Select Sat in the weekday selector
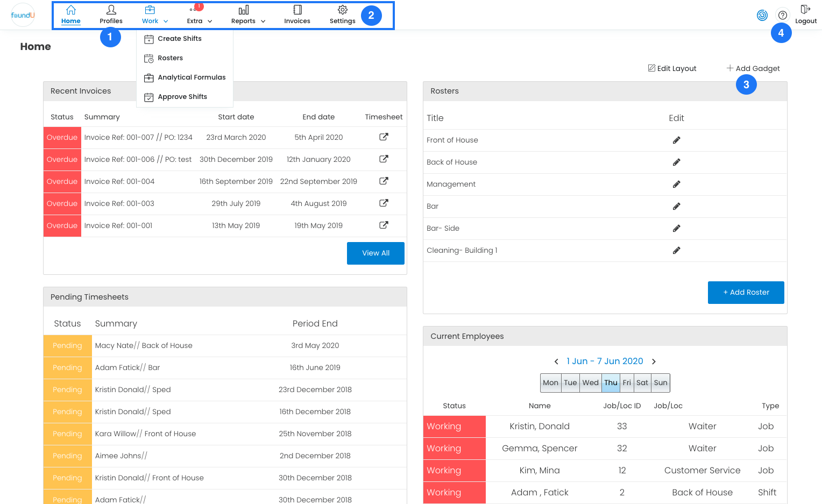This screenshot has height=504, width=822. 642,383
